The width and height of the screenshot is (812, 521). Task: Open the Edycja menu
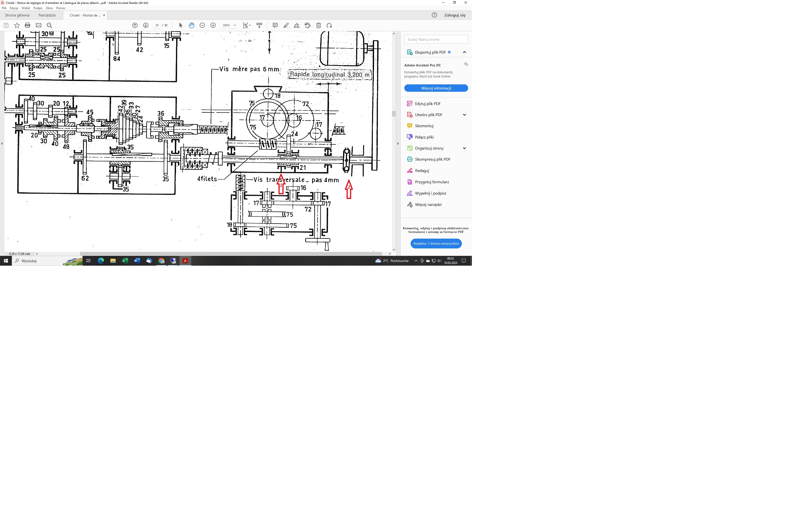14,8
